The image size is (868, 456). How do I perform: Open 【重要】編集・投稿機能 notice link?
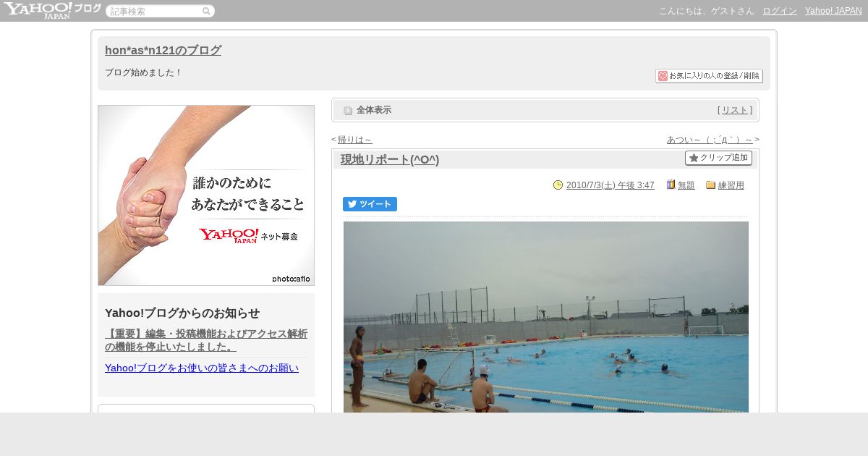[206, 340]
